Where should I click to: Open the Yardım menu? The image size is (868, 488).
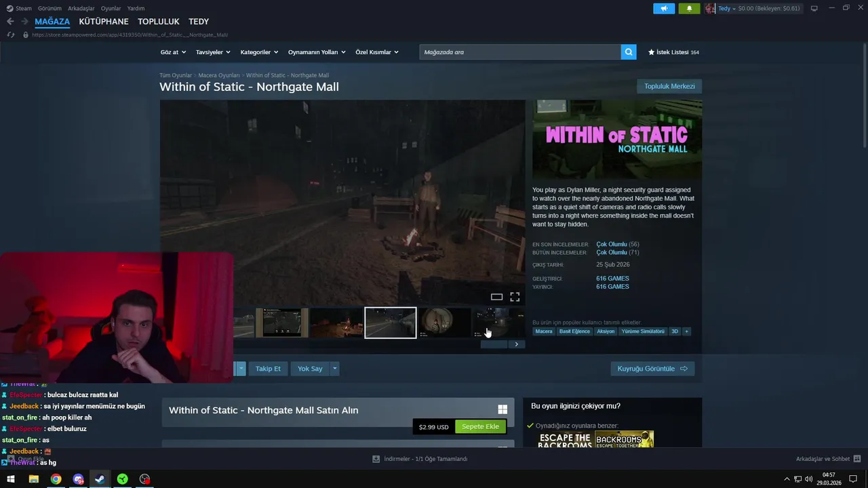(x=136, y=8)
